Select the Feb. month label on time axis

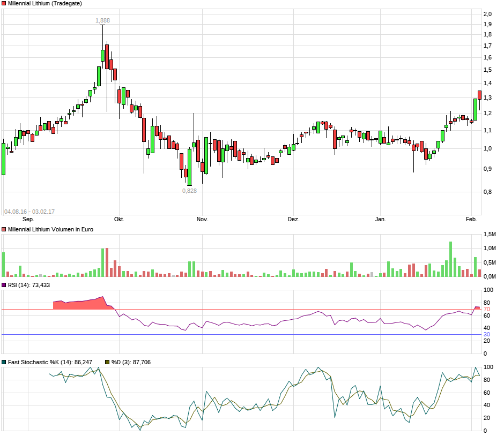tap(471, 220)
